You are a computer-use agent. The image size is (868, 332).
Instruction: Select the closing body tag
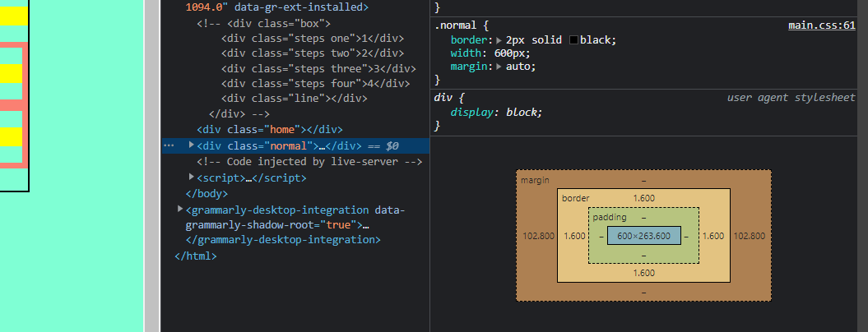(x=207, y=194)
